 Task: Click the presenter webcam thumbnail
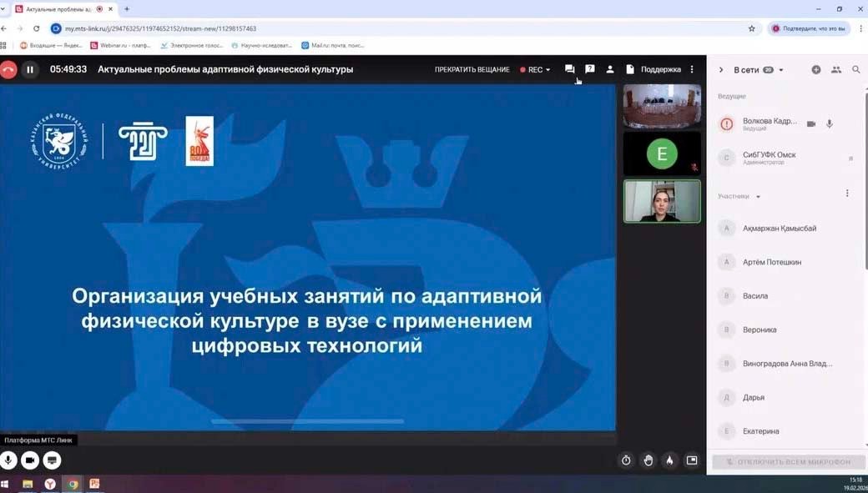coord(662,200)
